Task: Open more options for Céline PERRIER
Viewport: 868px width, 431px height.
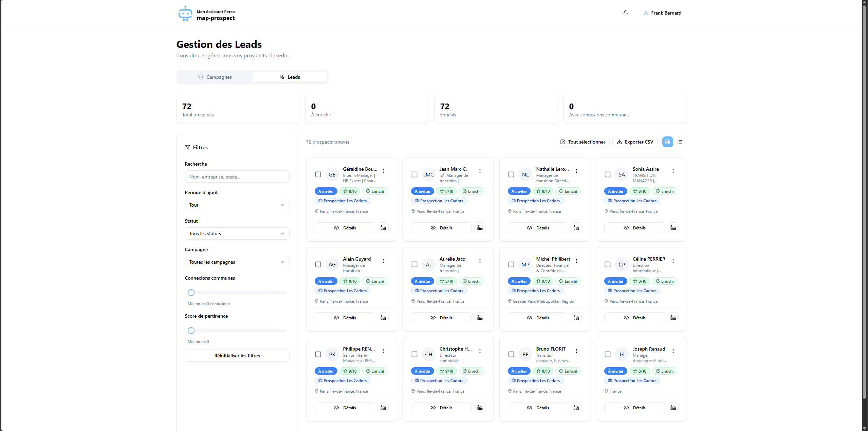Action: click(673, 261)
